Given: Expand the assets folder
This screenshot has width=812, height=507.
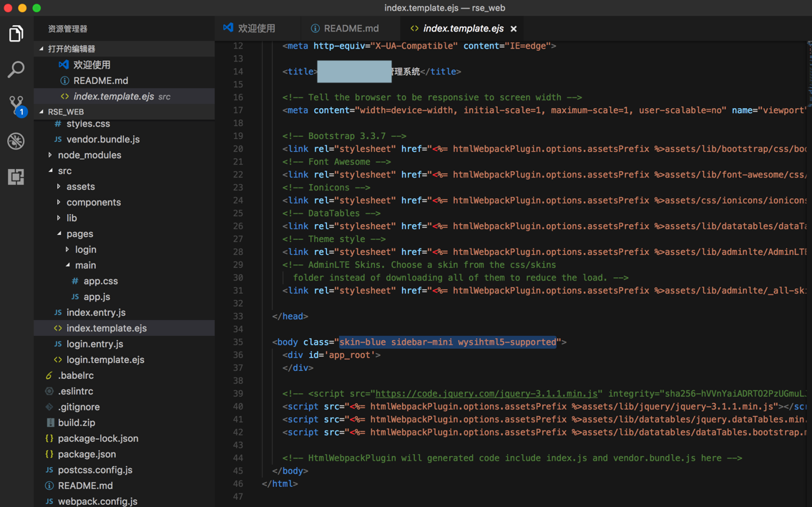Looking at the screenshot, I should point(80,187).
